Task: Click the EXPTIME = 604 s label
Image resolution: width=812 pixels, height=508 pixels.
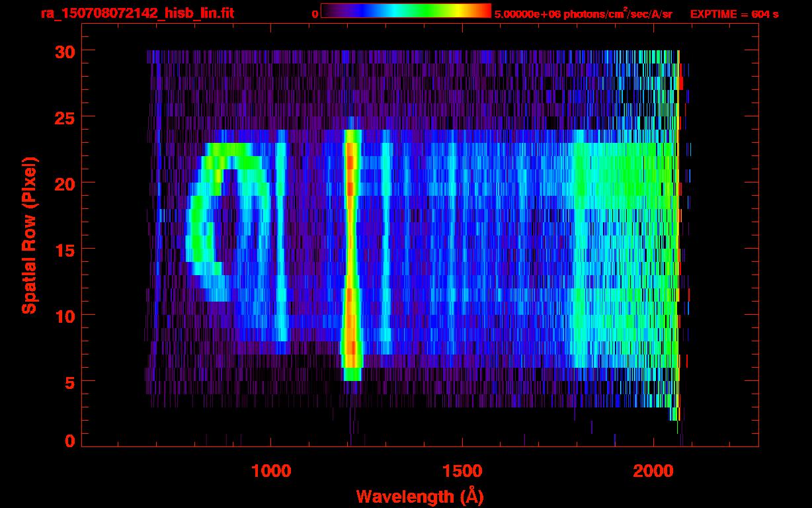Action: pyautogui.click(x=734, y=14)
